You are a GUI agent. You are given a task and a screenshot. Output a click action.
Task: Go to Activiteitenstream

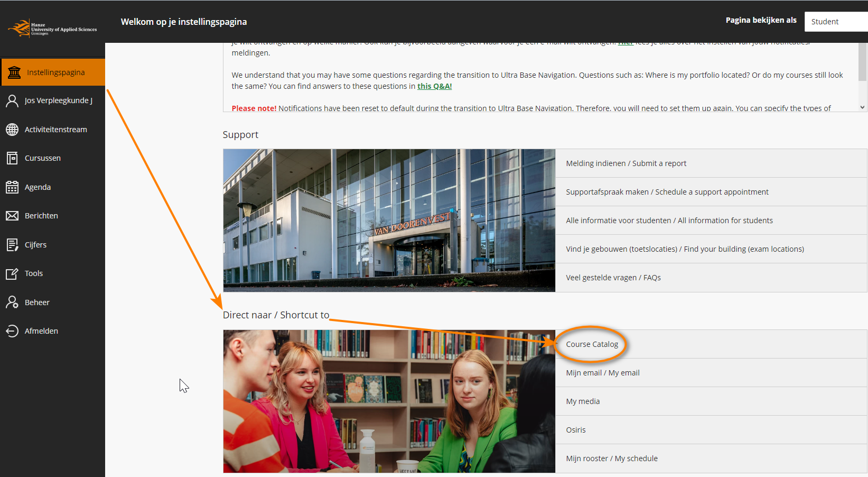click(53, 130)
